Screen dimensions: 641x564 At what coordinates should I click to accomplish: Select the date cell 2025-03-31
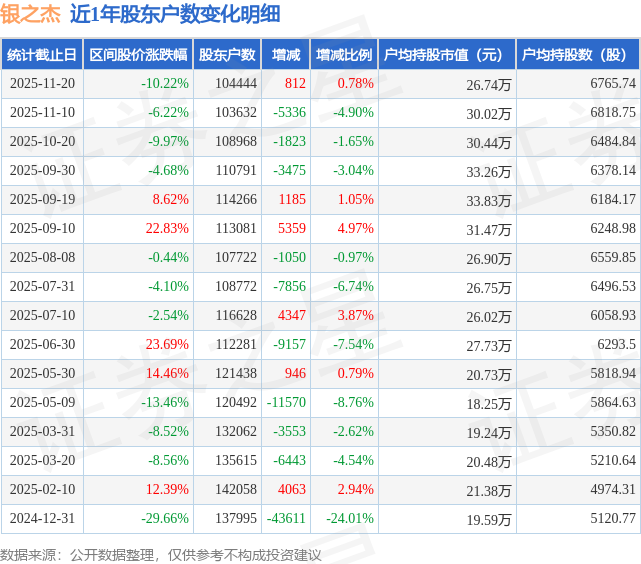coord(43,432)
